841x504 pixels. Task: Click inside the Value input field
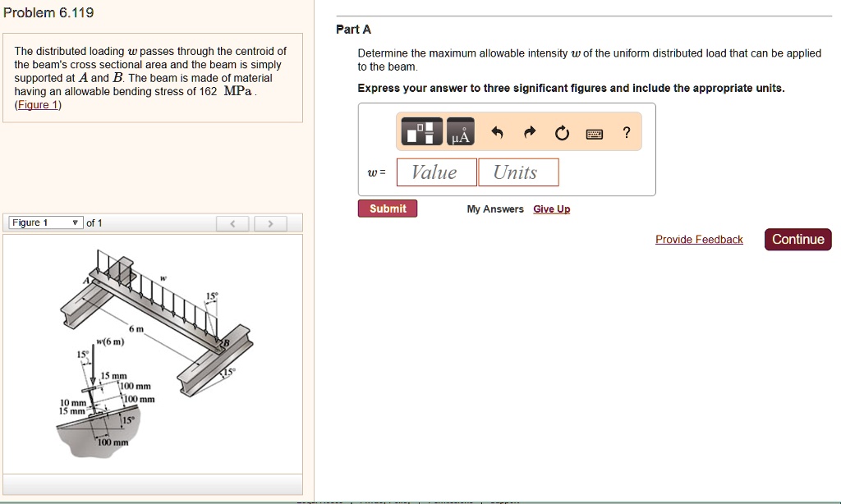(435, 172)
